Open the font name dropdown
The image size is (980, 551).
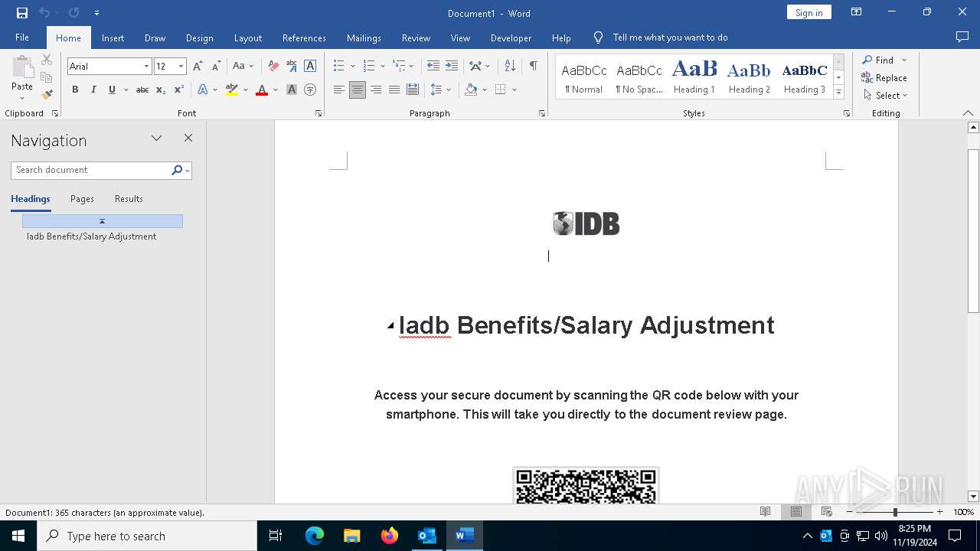point(146,67)
